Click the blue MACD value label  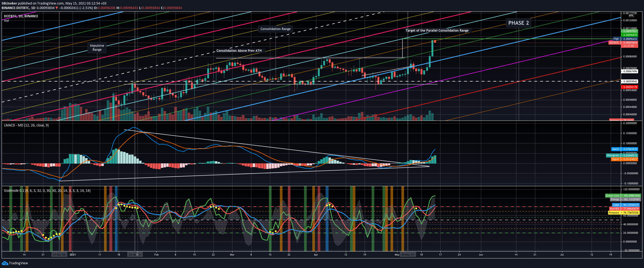click(x=624, y=149)
